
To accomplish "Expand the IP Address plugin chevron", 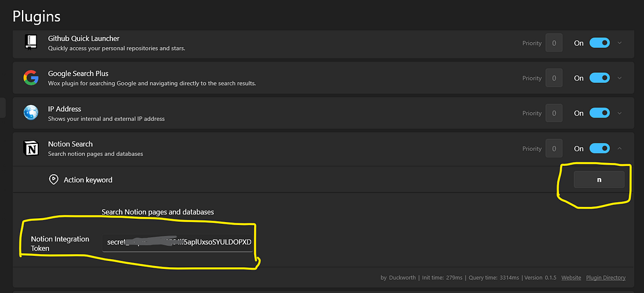I will point(619,113).
